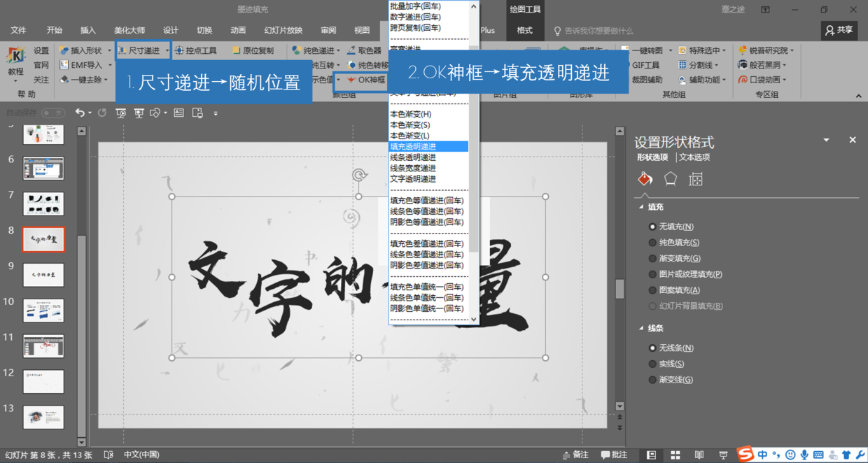
Task: Activate the 取色器 color picker tool
Action: [x=369, y=50]
